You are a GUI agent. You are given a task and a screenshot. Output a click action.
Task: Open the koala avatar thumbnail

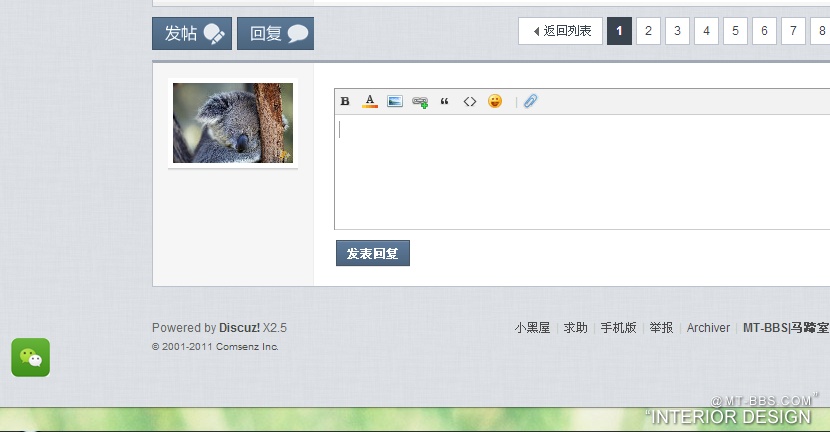pyautogui.click(x=233, y=123)
